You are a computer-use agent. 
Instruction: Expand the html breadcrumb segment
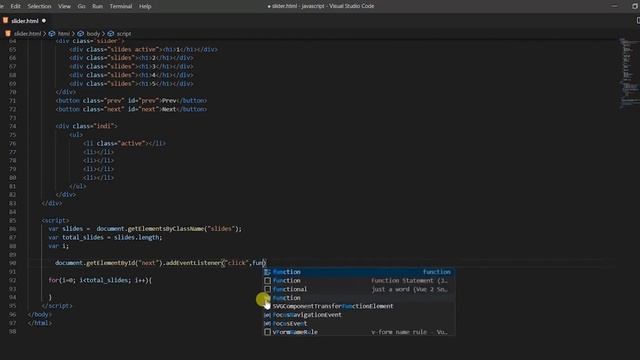[63, 33]
